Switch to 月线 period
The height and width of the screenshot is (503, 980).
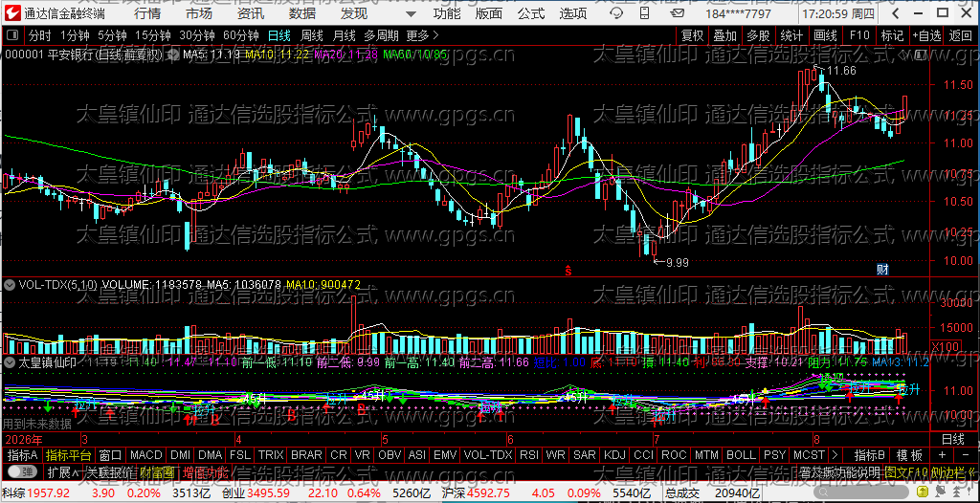click(344, 35)
